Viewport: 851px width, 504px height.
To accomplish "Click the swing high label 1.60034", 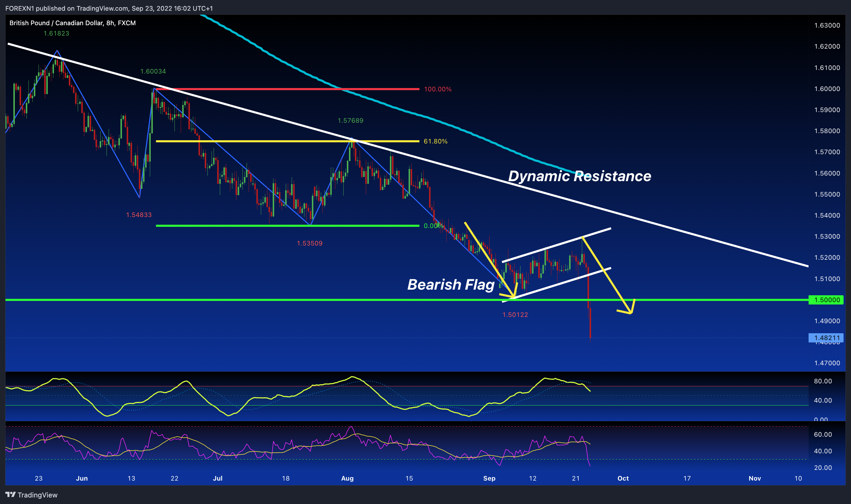I will click(153, 71).
